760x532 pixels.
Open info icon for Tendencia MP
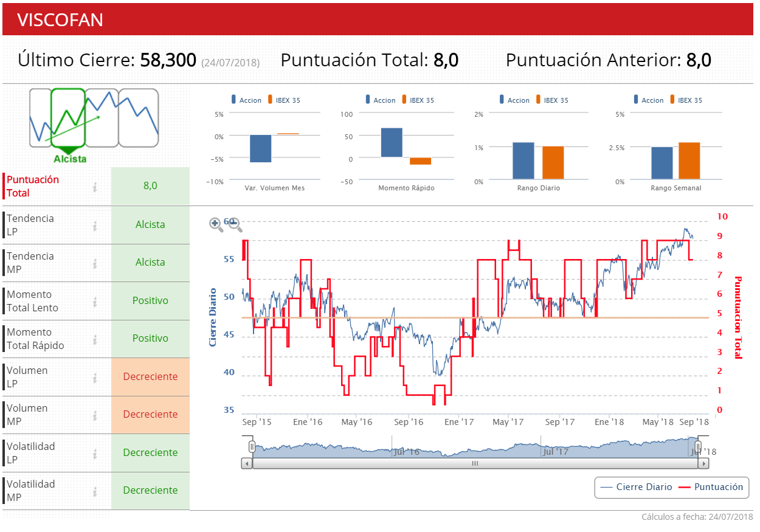pyautogui.click(x=95, y=264)
